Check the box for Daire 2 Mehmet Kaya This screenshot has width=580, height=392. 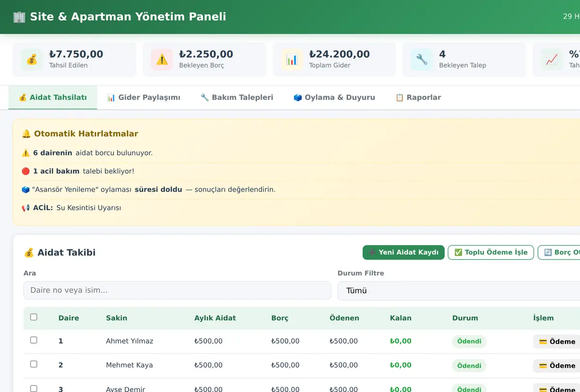point(34,364)
